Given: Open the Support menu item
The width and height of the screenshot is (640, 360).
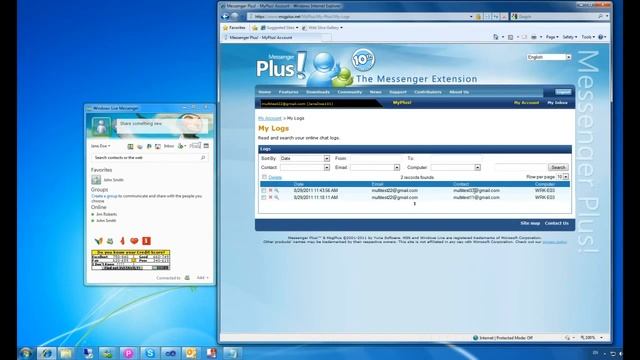Looking at the screenshot, I should pyautogui.click(x=398, y=92).
